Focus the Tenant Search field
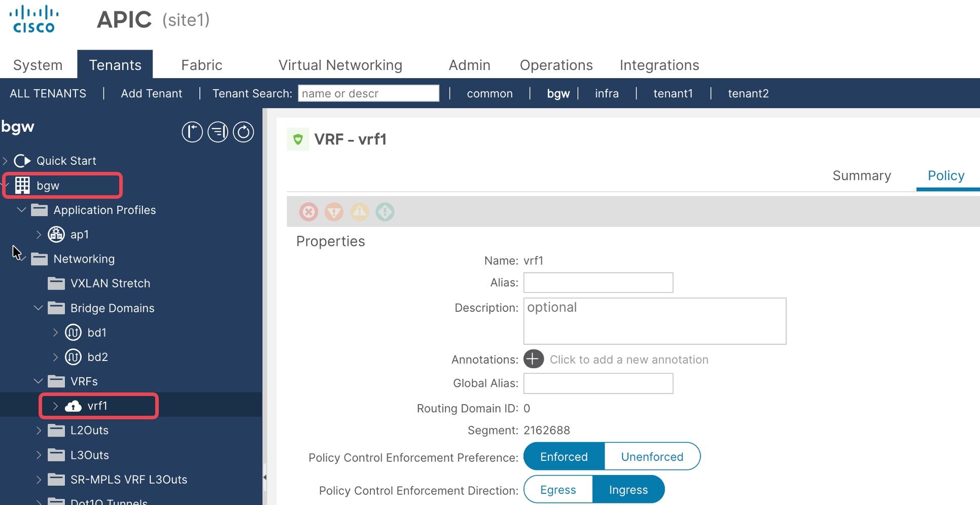The image size is (980, 505). pyautogui.click(x=369, y=93)
